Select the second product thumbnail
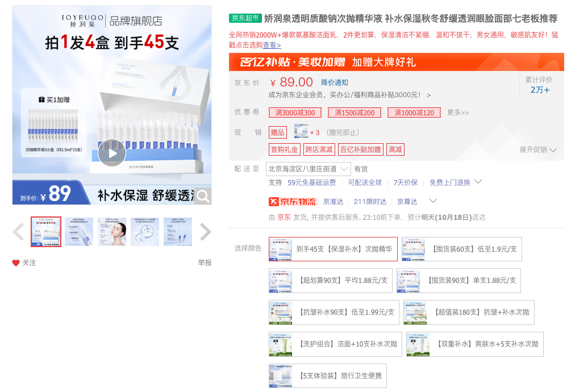The height and width of the screenshot is (392, 571). click(x=79, y=232)
